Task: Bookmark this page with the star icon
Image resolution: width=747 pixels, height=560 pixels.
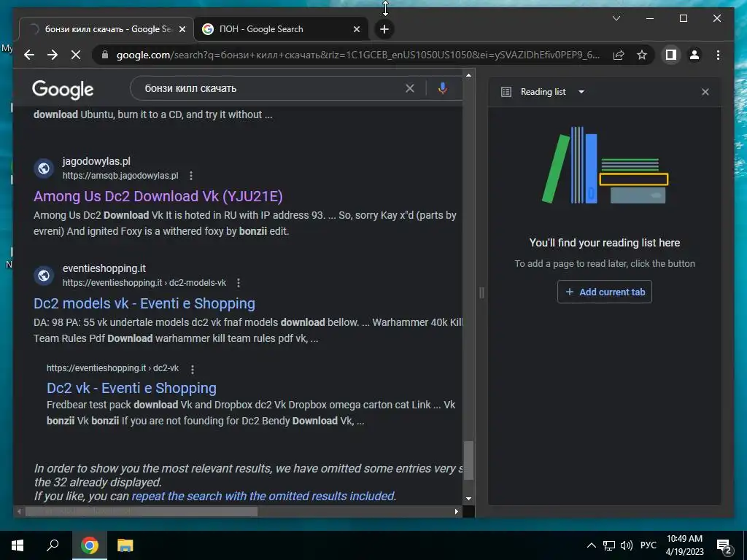Action: pos(642,55)
